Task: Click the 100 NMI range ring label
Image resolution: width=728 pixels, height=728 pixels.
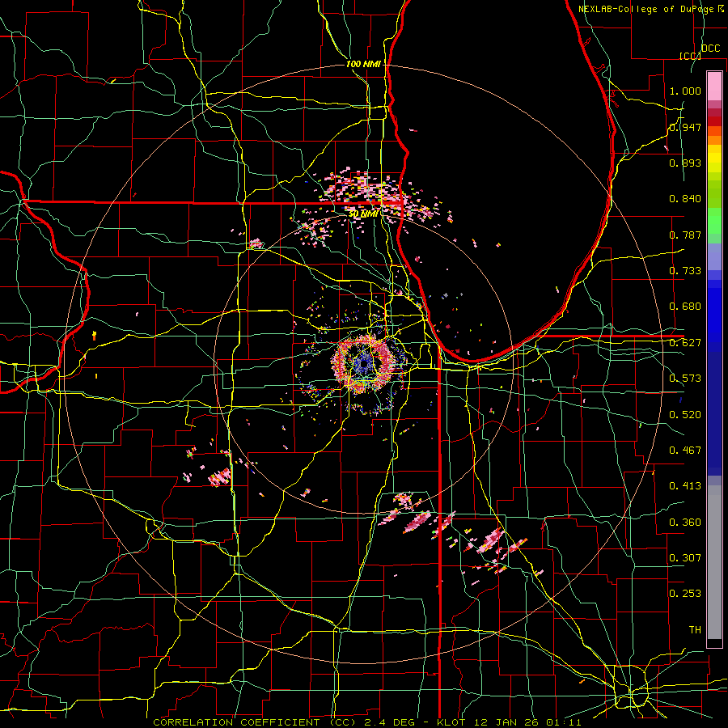Action: (x=363, y=64)
